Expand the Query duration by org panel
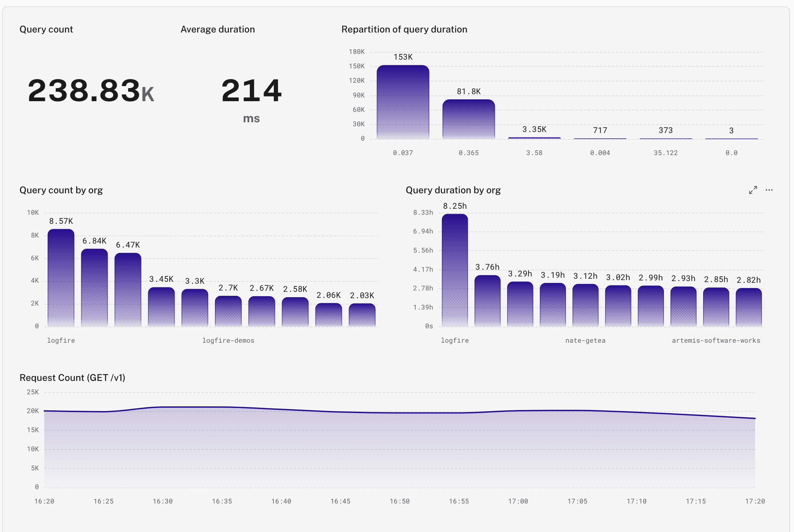 coord(753,190)
